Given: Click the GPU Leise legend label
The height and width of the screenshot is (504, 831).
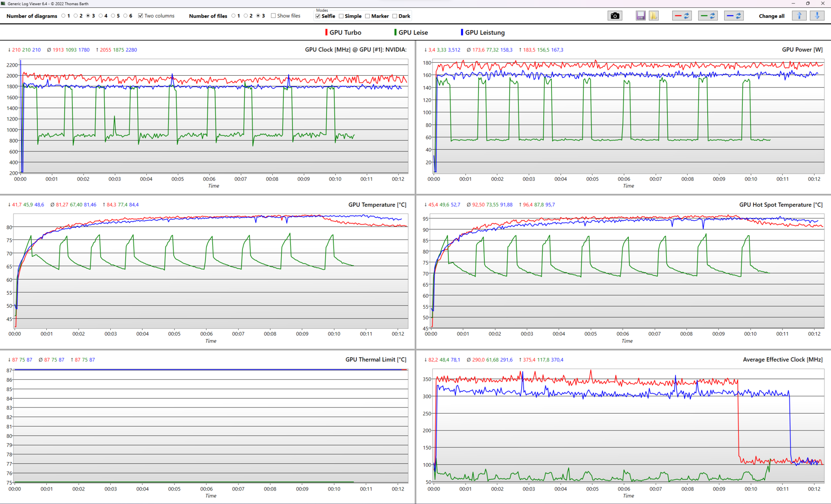Looking at the screenshot, I should [413, 32].
